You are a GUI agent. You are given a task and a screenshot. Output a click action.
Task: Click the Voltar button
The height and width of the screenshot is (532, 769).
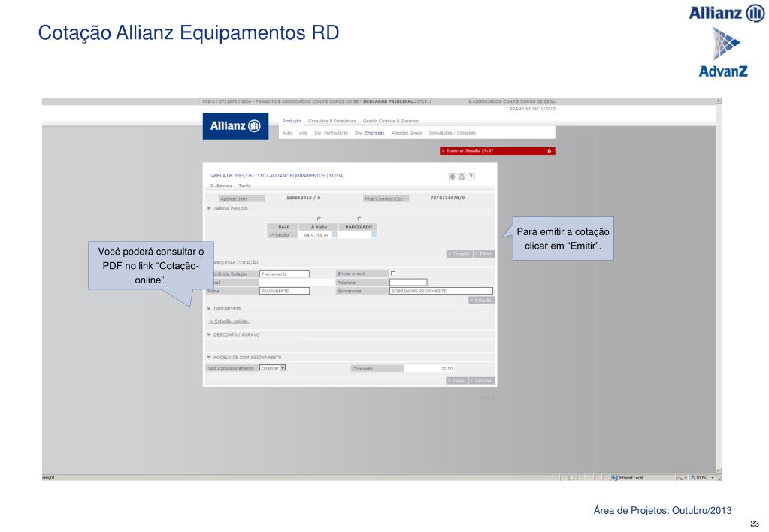[456, 380]
